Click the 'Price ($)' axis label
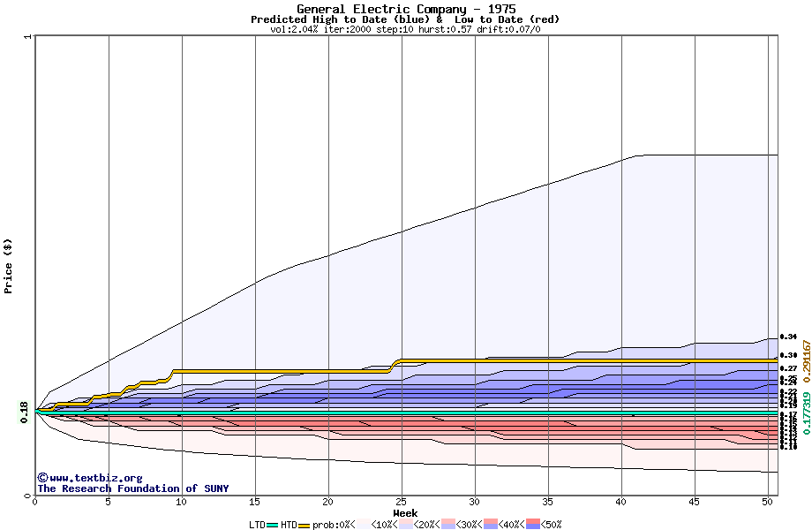The height and width of the screenshot is (530, 812). click(8, 266)
